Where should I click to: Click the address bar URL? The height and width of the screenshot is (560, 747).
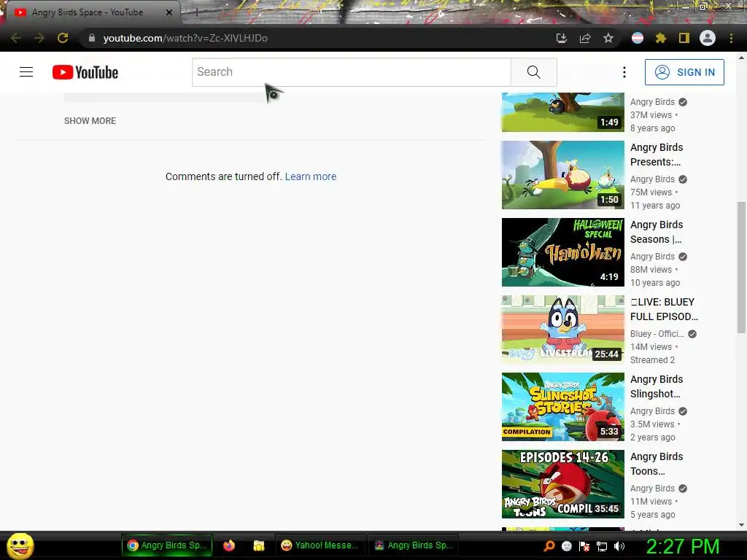[185, 38]
